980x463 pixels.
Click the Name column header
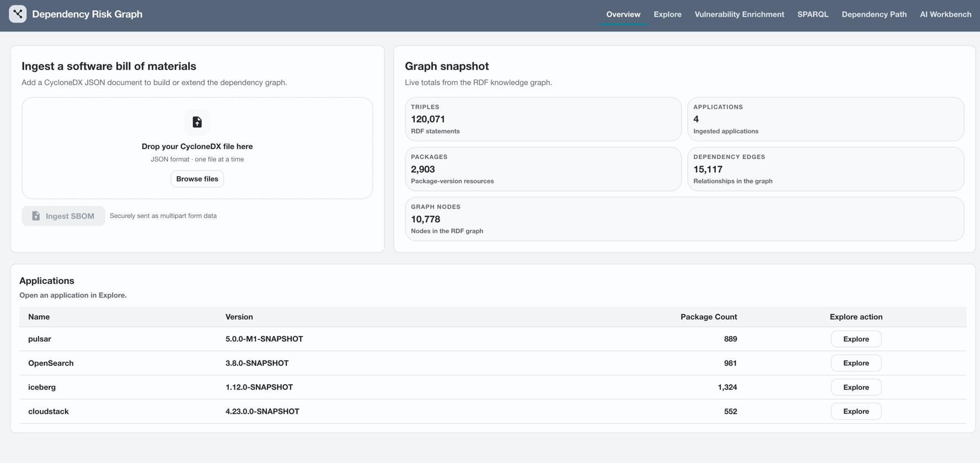click(39, 317)
